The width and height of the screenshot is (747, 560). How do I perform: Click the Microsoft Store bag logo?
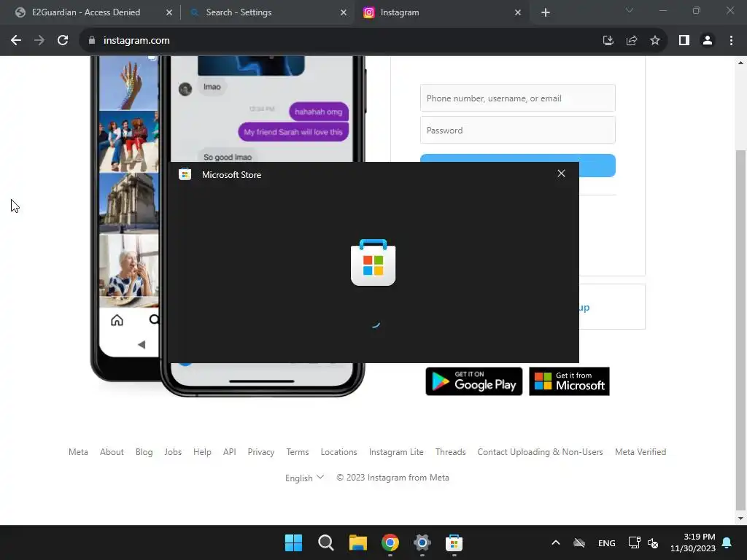click(373, 262)
